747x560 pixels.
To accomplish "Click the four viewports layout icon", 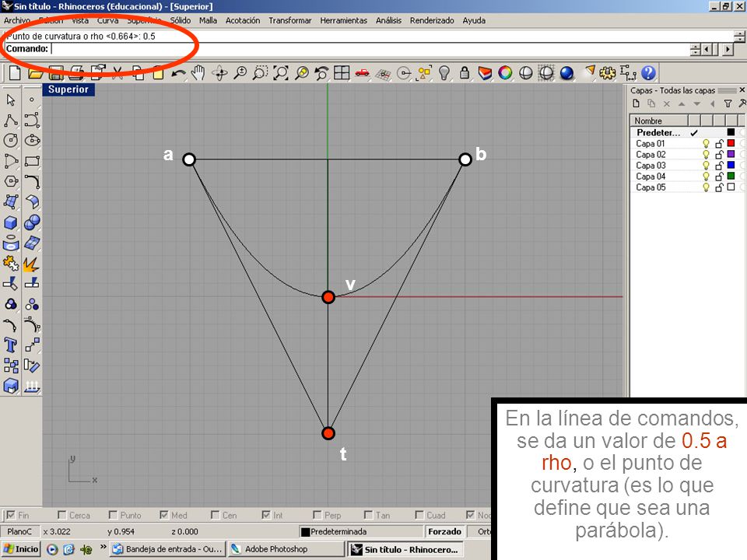I will pyautogui.click(x=342, y=73).
